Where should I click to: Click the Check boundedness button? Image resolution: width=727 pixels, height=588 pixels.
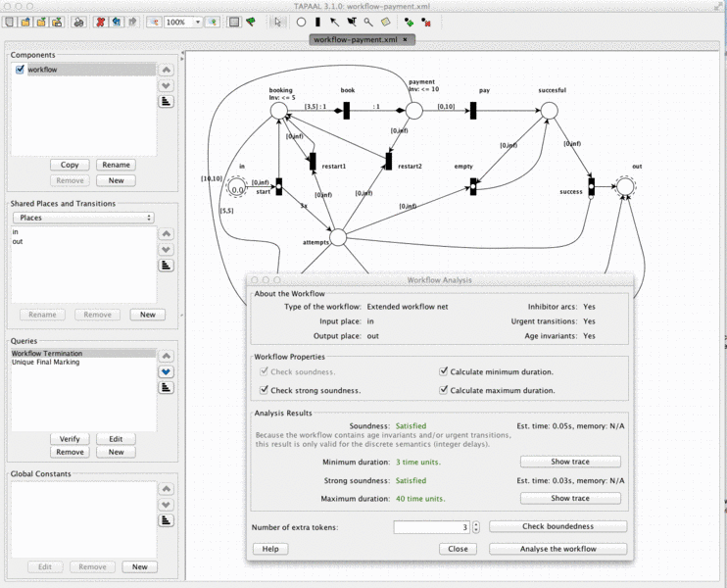click(557, 526)
